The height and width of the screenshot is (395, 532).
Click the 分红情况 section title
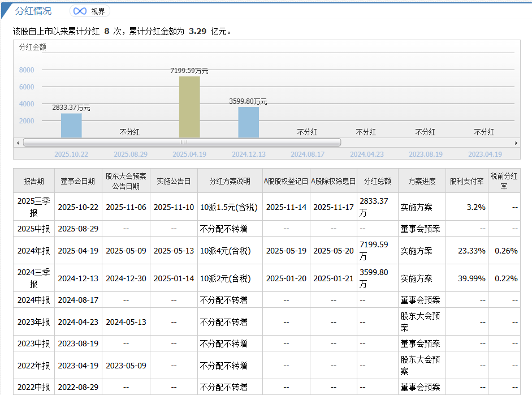click(33, 11)
